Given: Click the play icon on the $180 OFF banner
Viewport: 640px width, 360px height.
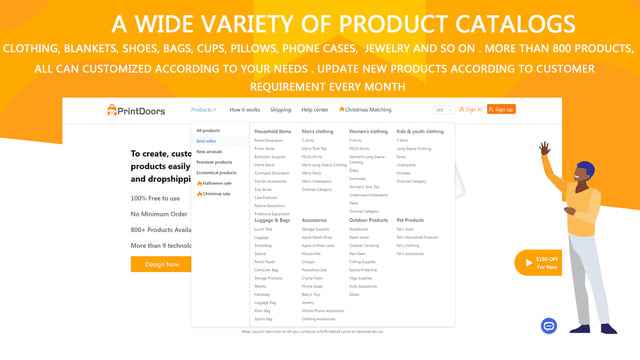Looking at the screenshot, I should point(529,263).
